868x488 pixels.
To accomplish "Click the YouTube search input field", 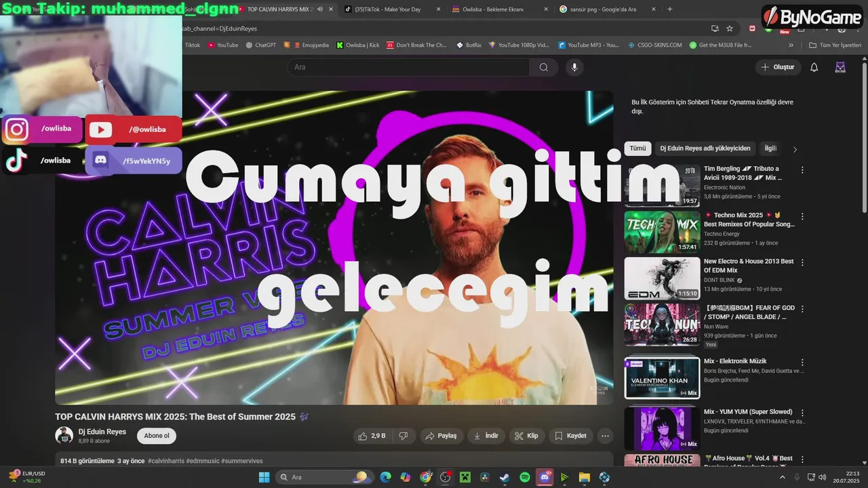I will (408, 67).
